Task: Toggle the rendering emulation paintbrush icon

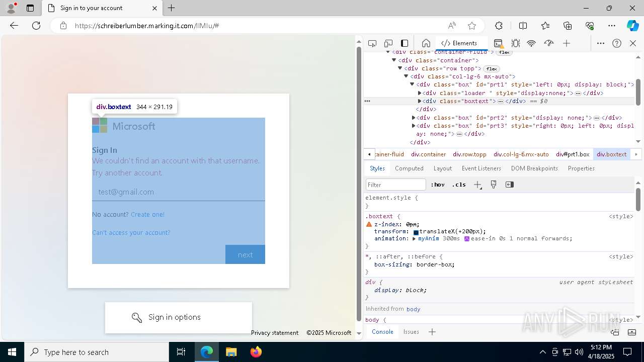Action: pos(494,185)
